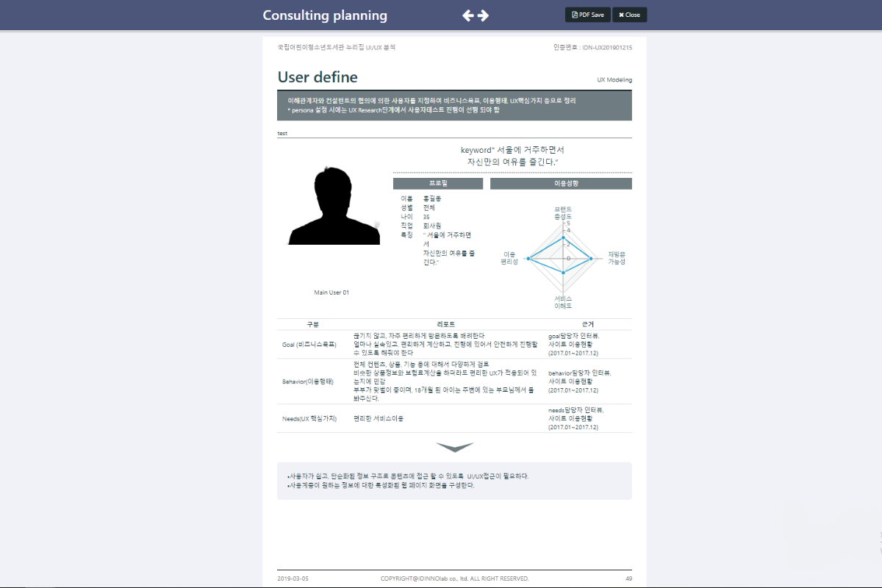882x588 pixels.
Task: Click the Consulting planning title
Action: click(x=325, y=15)
